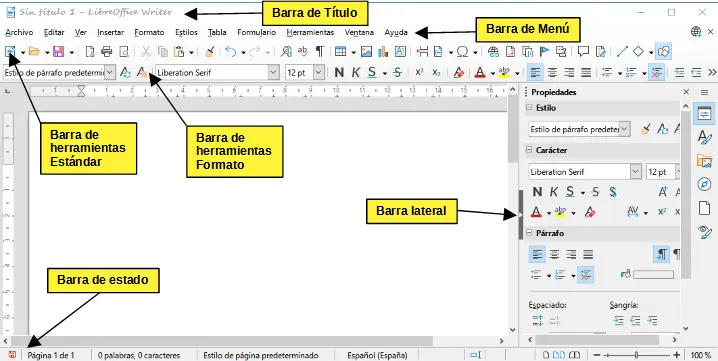Toggle bold N in Formatting toolbar
This screenshot has width=718, height=361.
339,72
